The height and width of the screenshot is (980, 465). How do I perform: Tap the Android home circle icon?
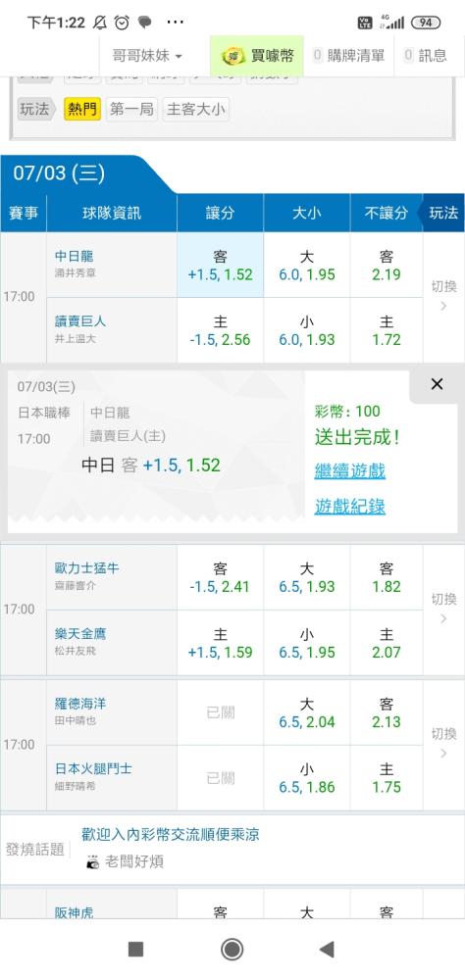point(232,950)
